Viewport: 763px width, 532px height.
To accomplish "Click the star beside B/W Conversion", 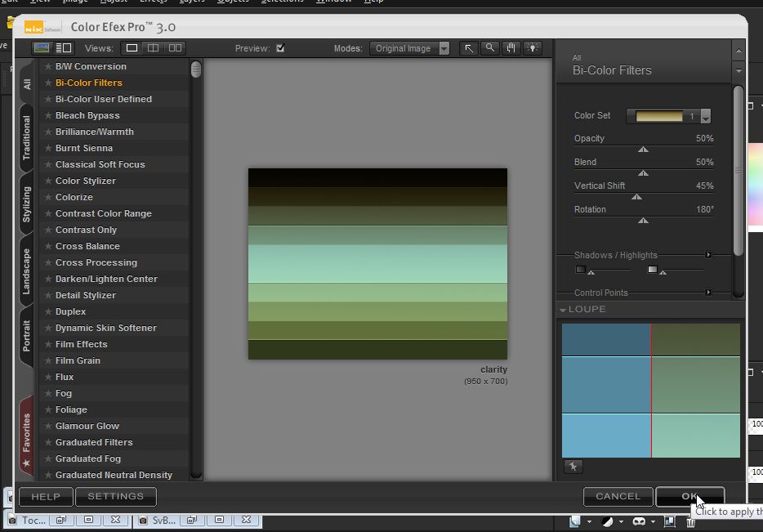I will pos(48,66).
